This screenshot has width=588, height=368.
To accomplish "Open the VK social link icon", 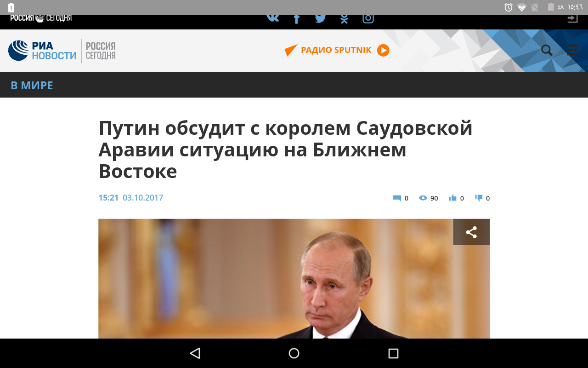I will (273, 18).
